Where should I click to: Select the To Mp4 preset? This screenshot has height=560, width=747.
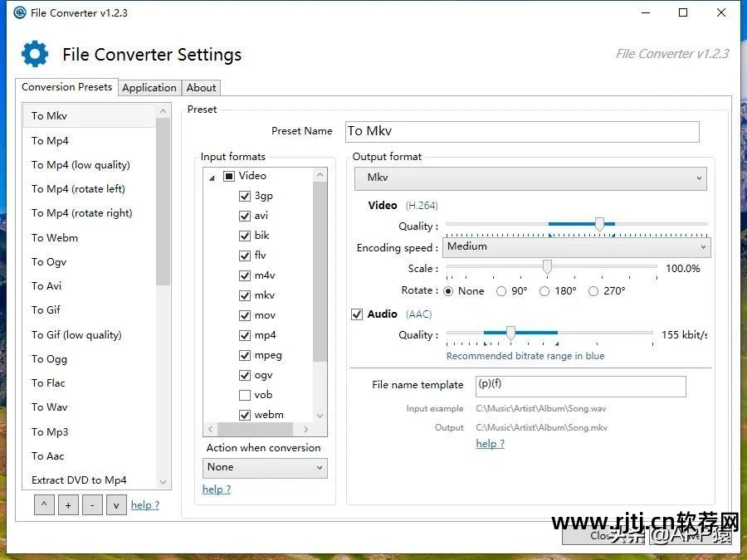90,141
